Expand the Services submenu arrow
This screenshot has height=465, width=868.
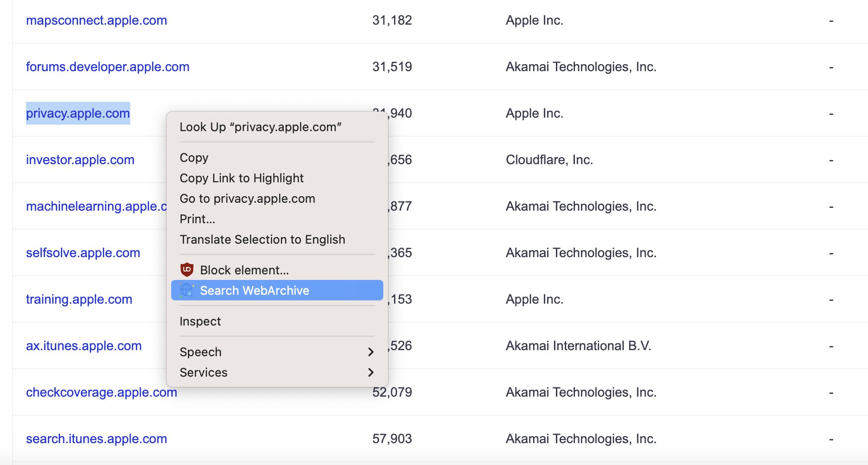pyautogui.click(x=371, y=372)
